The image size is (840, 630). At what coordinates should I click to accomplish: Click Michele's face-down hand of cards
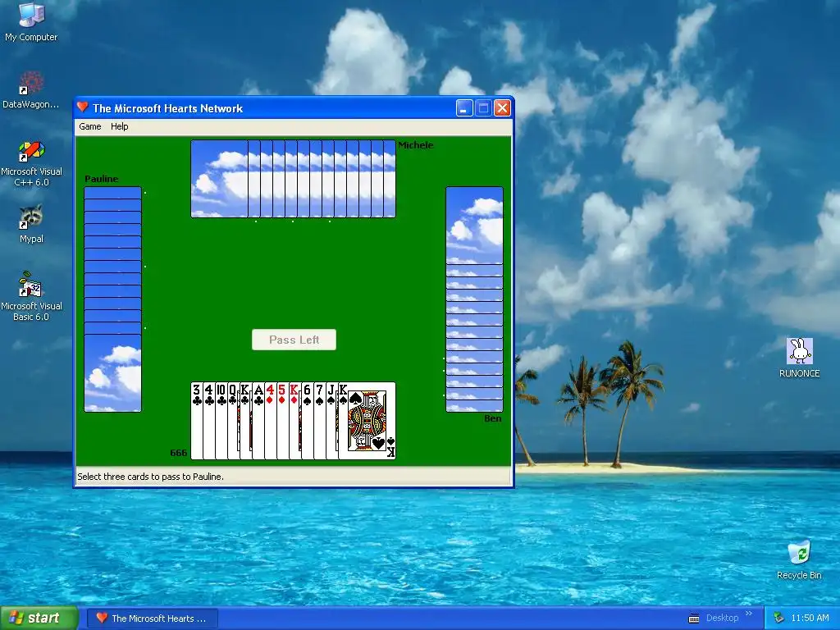293,179
